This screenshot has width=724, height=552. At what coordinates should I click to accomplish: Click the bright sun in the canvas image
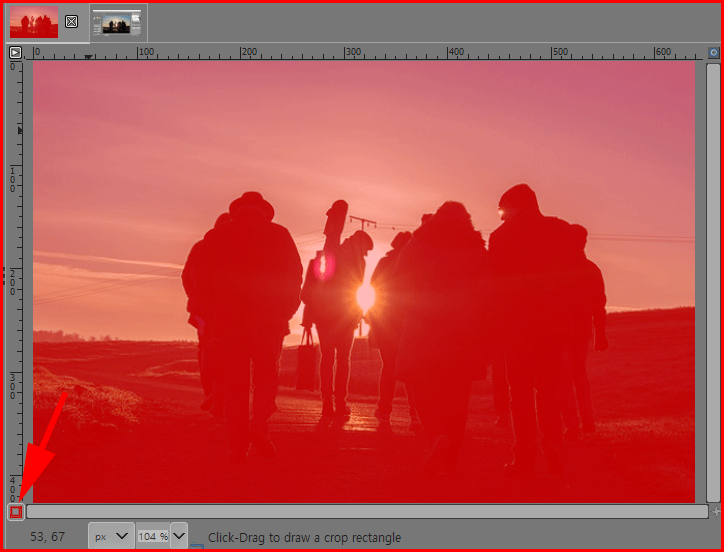click(x=365, y=297)
